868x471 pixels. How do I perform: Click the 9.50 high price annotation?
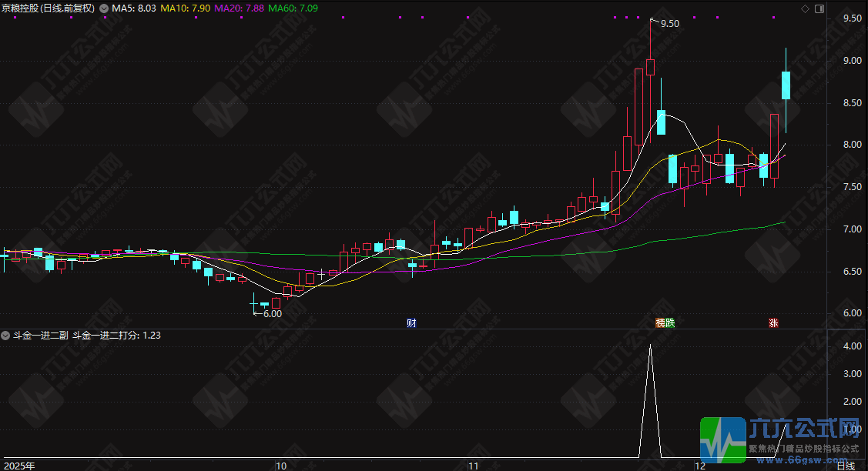click(x=670, y=23)
